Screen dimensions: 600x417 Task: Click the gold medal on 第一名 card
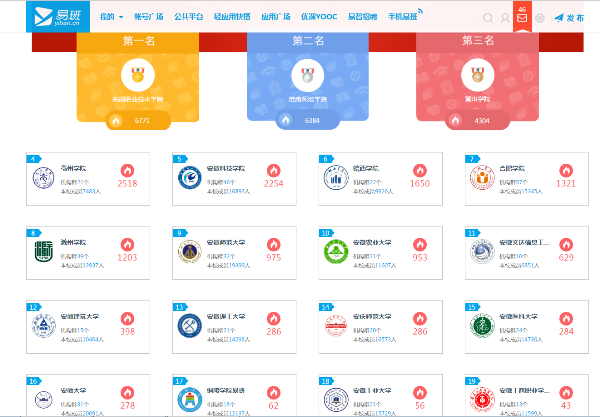coord(138,75)
